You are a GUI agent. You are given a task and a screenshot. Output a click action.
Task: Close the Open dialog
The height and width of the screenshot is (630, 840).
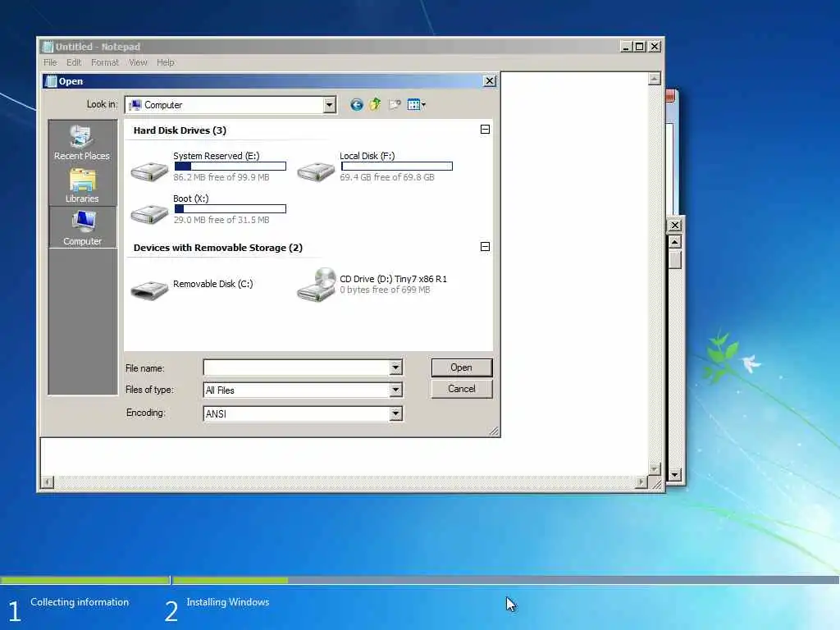pyautogui.click(x=490, y=81)
